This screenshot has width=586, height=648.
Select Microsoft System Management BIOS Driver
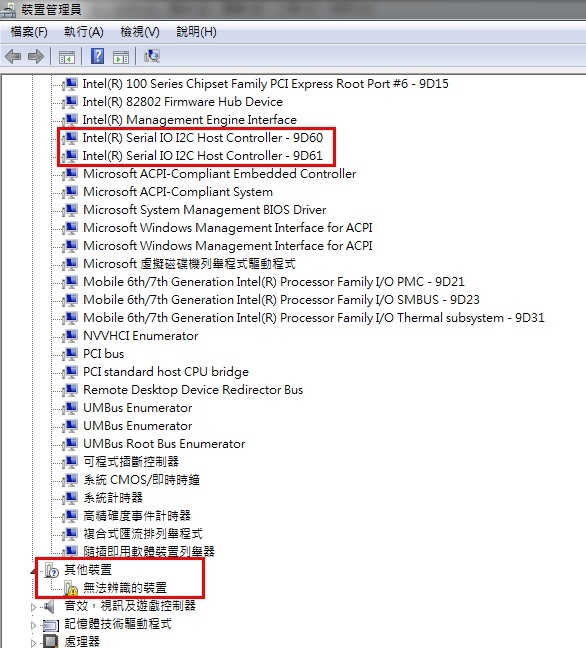click(x=205, y=210)
